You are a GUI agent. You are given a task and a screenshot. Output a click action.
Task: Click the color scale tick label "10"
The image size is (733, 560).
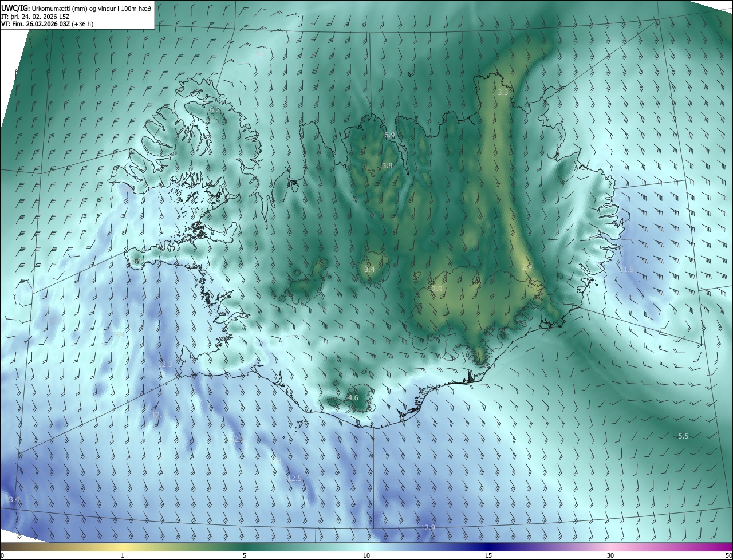coord(366,556)
